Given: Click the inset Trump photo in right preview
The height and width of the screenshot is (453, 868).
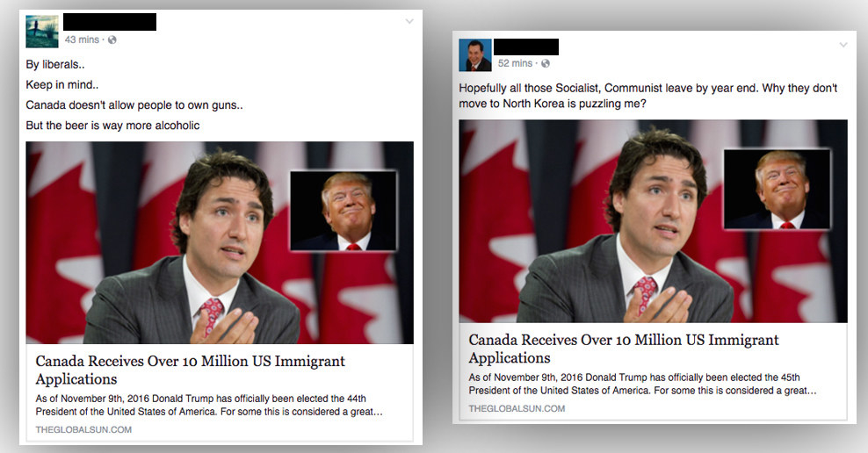Looking at the screenshot, I should [778, 189].
